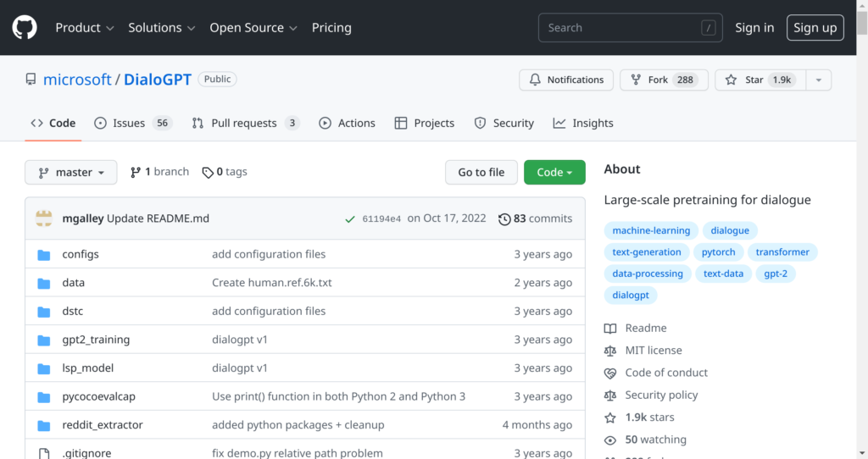Open mgalley author link
Viewport: 868px width, 459px height.
click(x=83, y=218)
